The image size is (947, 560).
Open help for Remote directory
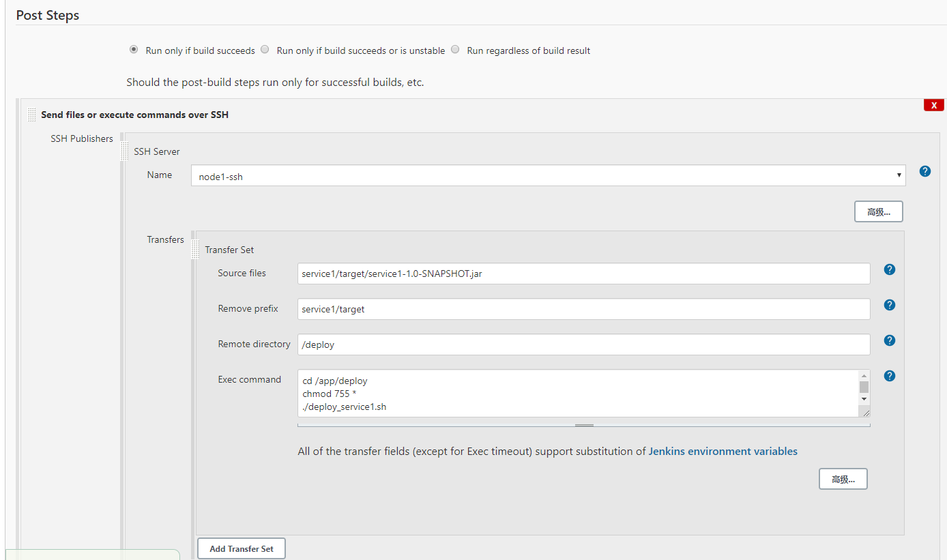889,340
